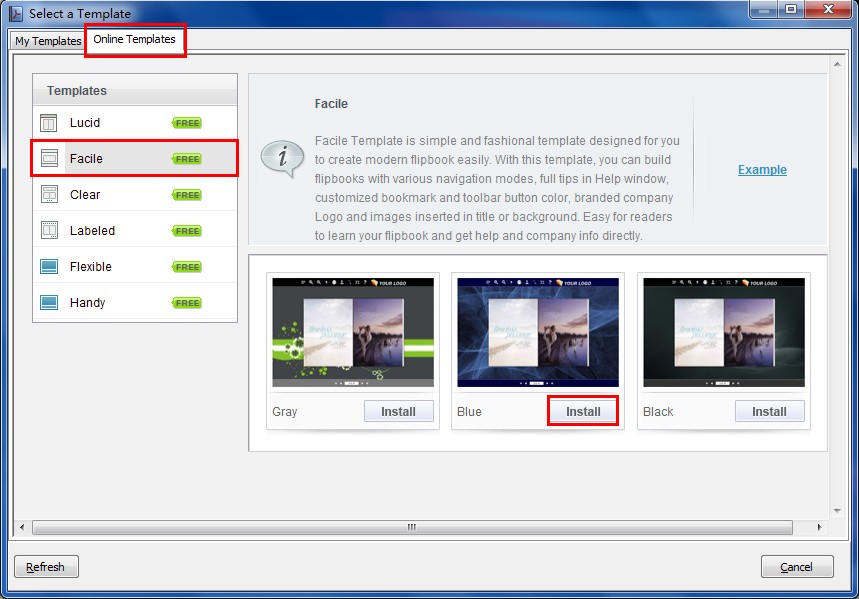The width and height of the screenshot is (859, 599).
Task: Click the Flexible template blue icon
Action: click(x=49, y=267)
